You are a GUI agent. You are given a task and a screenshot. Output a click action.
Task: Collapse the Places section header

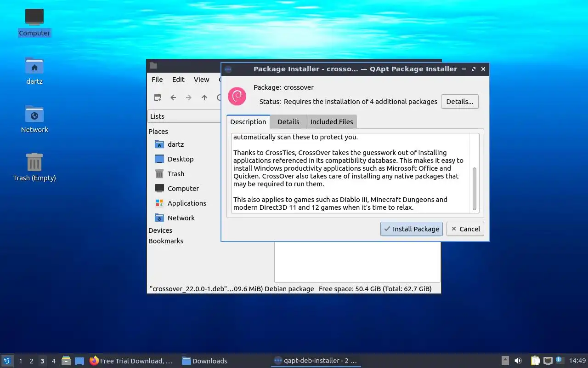(158, 132)
